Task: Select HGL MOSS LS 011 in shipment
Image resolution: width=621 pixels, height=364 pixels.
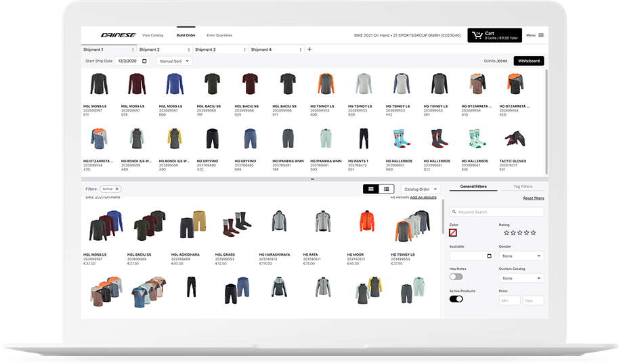Action: [x=99, y=83]
